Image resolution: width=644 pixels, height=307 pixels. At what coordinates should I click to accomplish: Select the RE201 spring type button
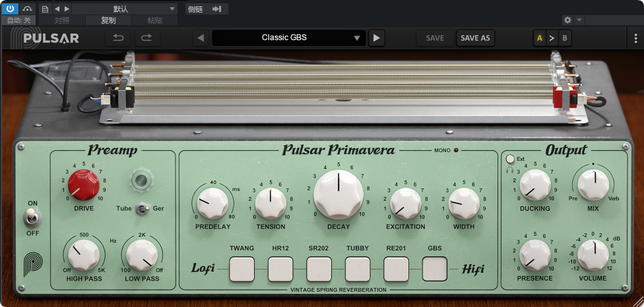click(396, 269)
